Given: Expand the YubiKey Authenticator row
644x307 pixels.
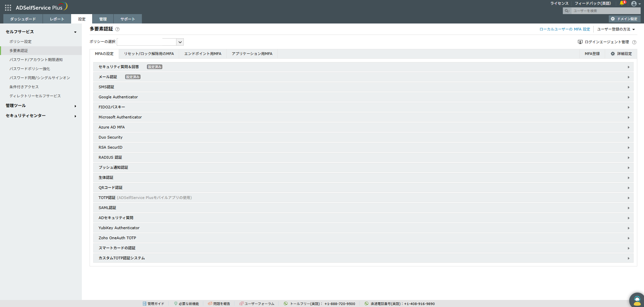Looking at the screenshot, I should click(x=363, y=228).
